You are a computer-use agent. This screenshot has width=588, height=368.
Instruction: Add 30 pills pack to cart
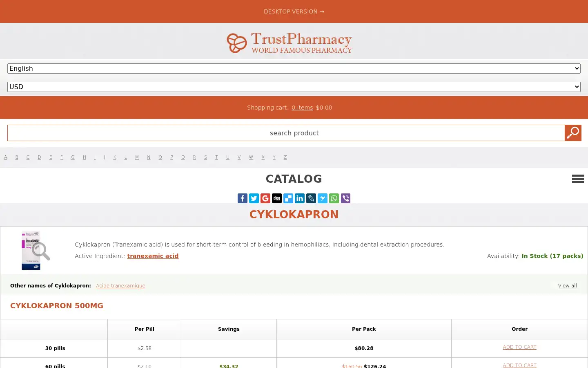click(x=519, y=347)
